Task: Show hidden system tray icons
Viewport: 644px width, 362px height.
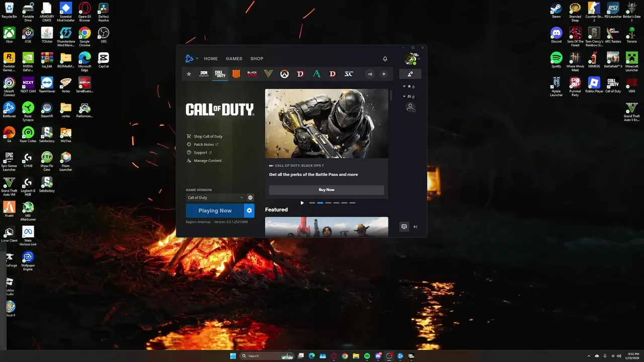Action: coord(589,356)
